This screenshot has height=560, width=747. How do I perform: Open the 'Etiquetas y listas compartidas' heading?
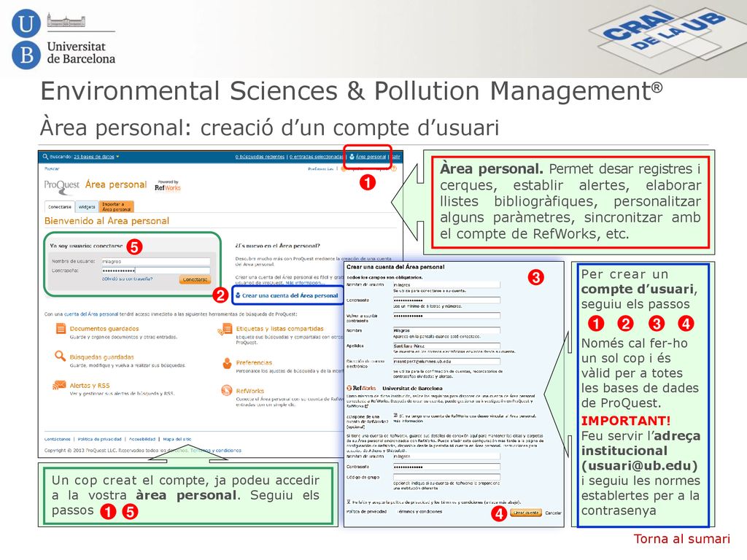click(x=279, y=329)
